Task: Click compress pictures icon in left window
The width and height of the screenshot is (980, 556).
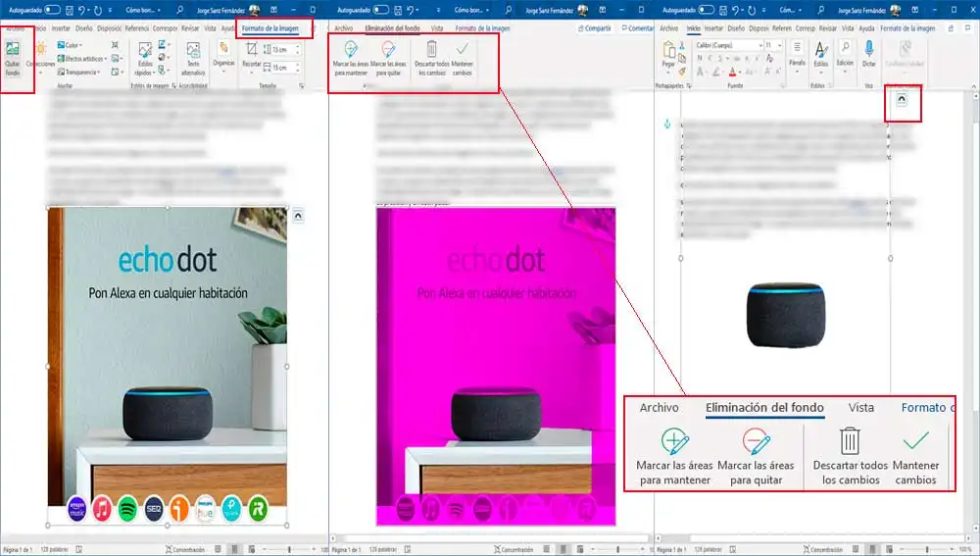Action: 115,45
